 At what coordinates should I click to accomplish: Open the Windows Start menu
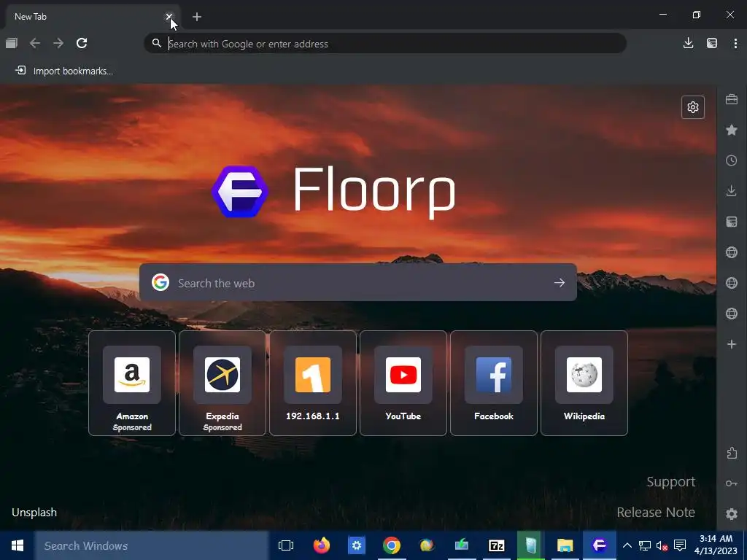(18, 545)
